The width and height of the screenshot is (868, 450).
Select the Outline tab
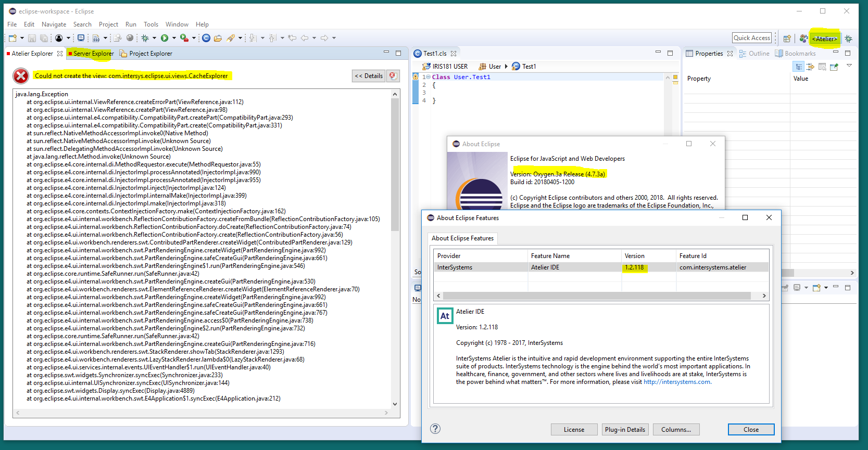tap(754, 54)
